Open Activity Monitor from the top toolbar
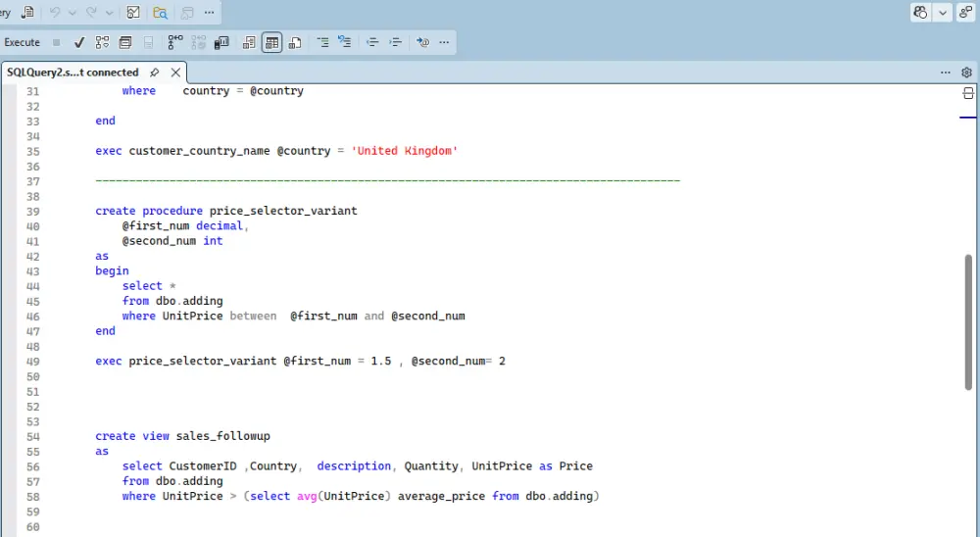The width and height of the screenshot is (980, 537). click(133, 12)
